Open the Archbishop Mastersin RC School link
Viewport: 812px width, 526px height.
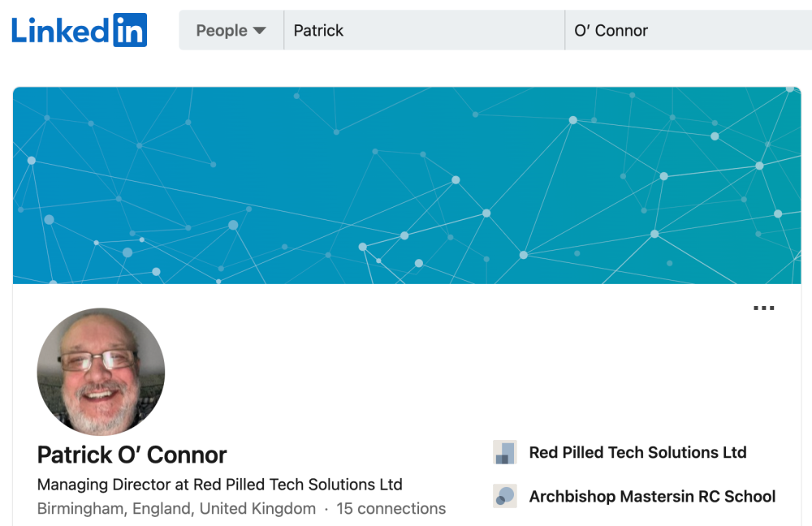(x=652, y=497)
